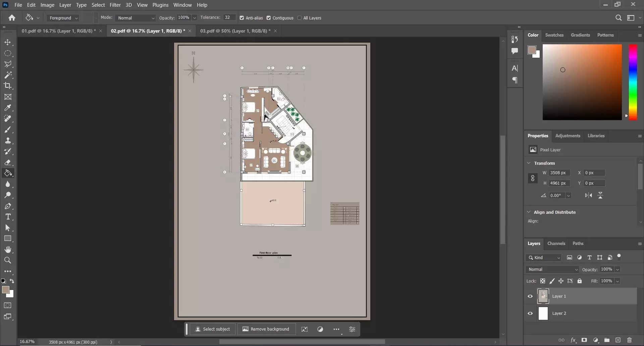Select the Magic Wand tool
Image resolution: width=644 pixels, height=346 pixels.
[x=8, y=75]
